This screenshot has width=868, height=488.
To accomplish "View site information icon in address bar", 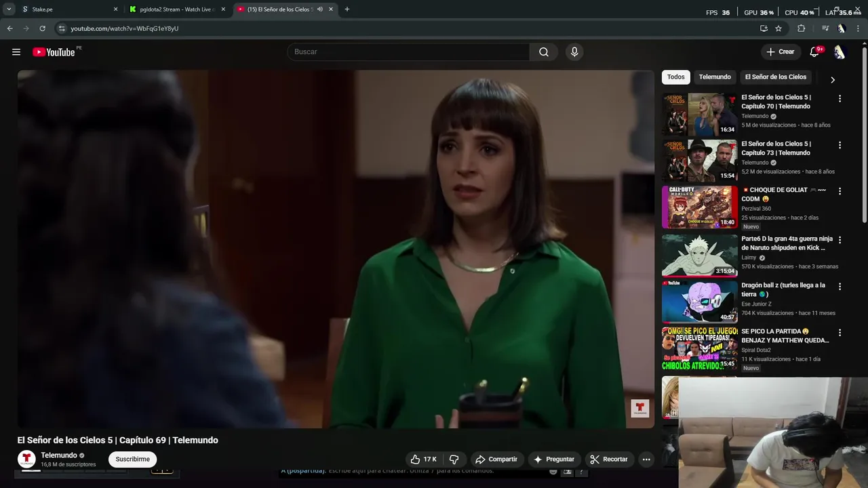I will click(62, 28).
